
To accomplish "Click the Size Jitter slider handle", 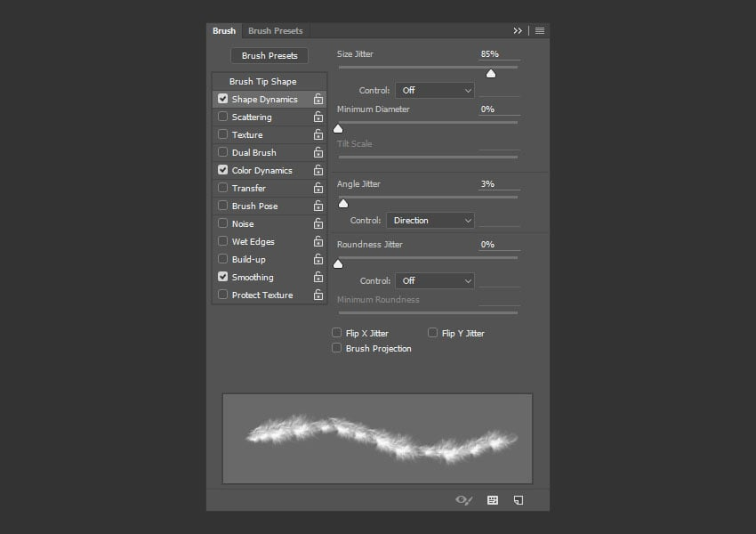I will coord(491,74).
